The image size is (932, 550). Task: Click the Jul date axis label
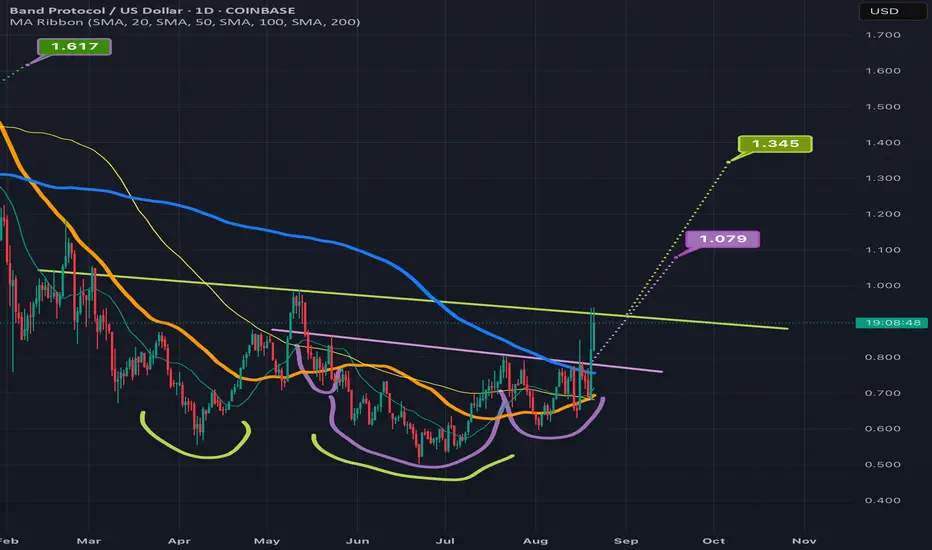445,541
